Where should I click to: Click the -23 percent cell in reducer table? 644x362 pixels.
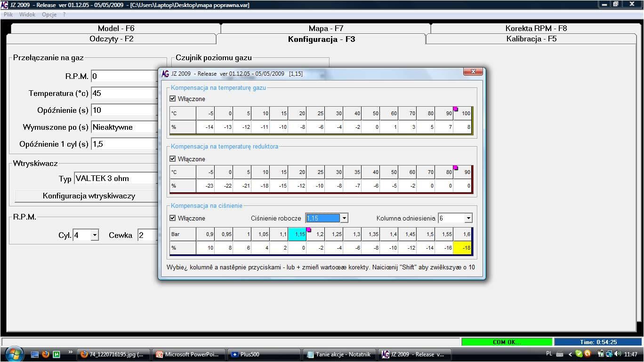point(205,186)
